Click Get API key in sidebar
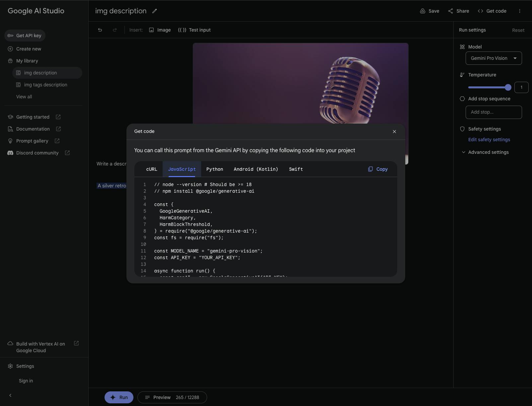The width and height of the screenshot is (532, 406). tap(25, 36)
